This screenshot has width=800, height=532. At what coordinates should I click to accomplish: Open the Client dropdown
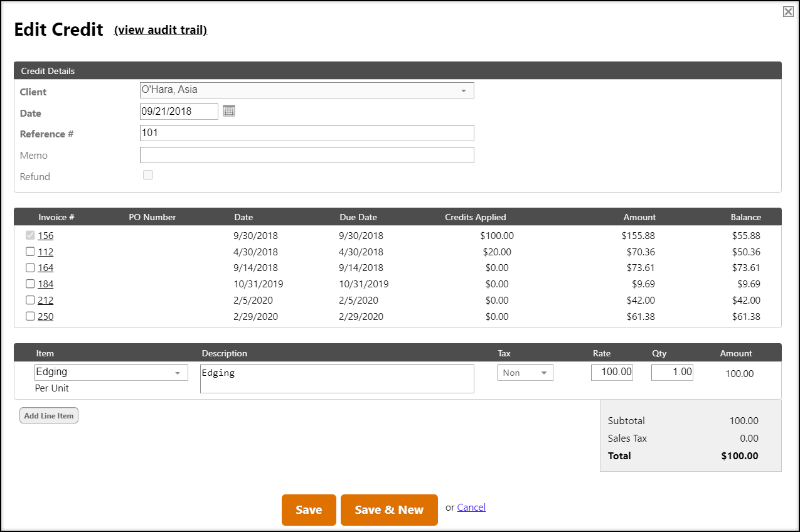pos(307,90)
